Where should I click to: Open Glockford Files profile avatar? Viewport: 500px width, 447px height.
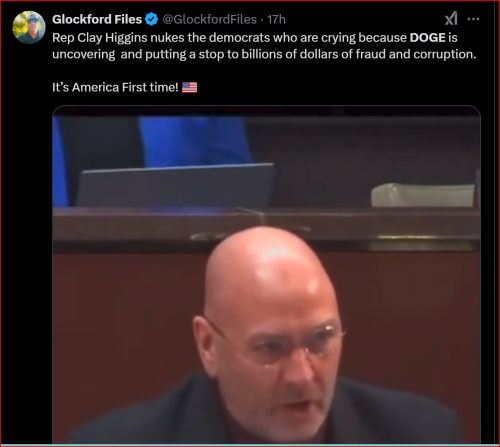(29, 27)
